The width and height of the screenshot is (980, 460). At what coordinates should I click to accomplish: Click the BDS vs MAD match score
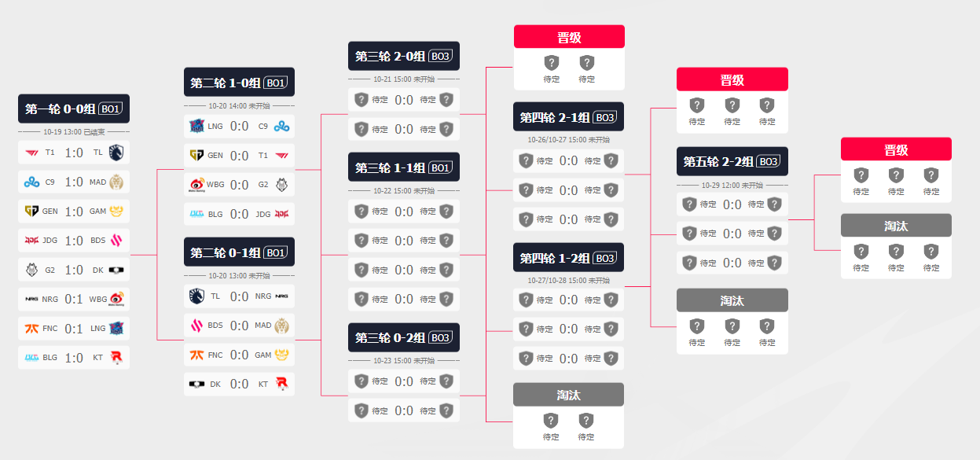239,326
